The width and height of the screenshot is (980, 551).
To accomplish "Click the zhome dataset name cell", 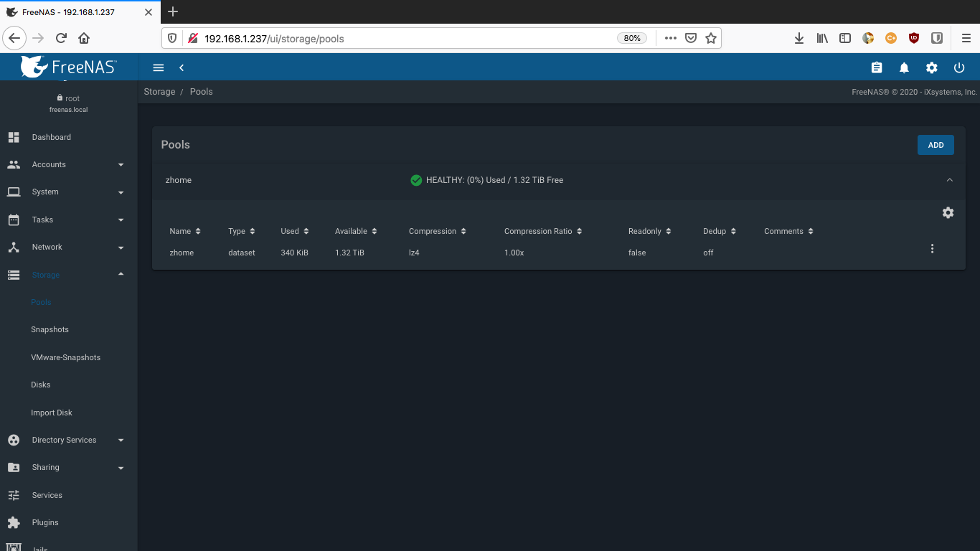I will [x=182, y=253].
